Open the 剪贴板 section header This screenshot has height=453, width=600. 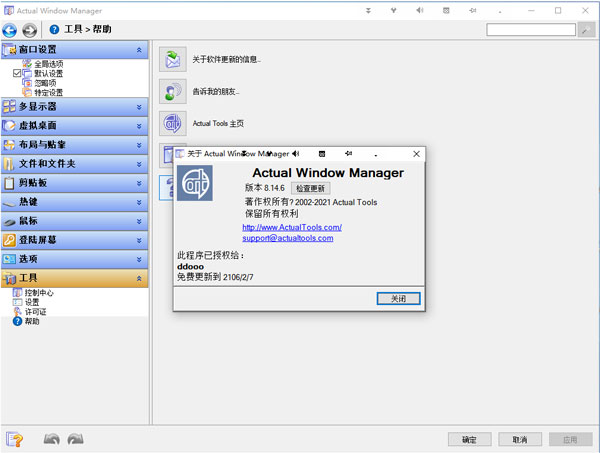click(75, 183)
